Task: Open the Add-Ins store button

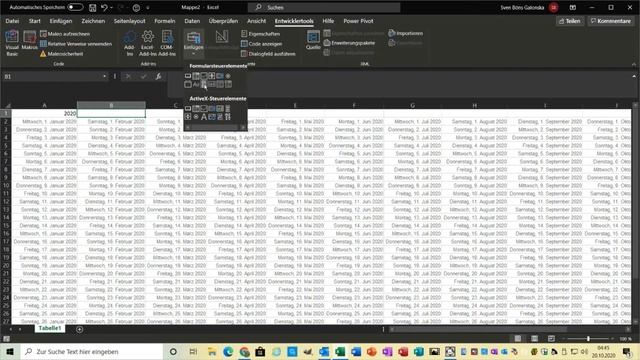Action: (x=129, y=43)
